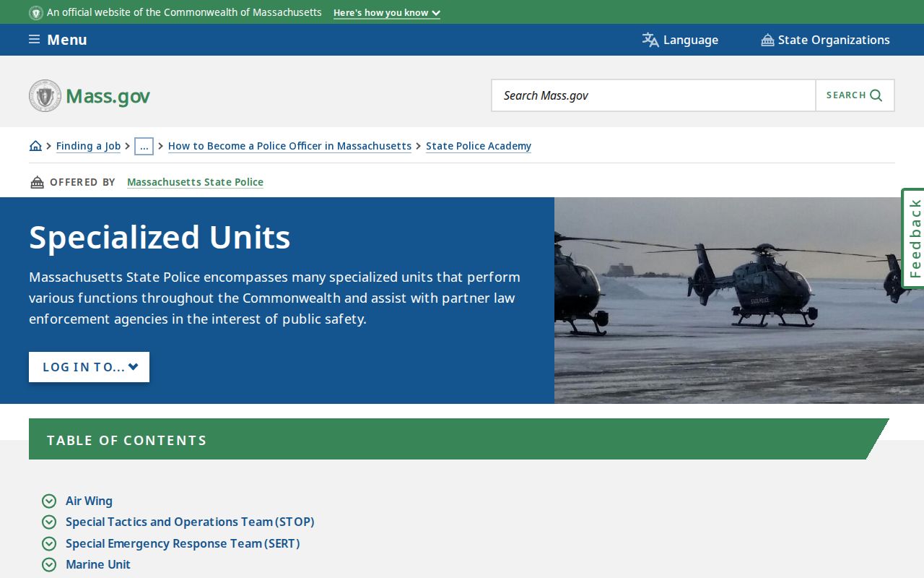Go to Mass.gov homepage via logo text
The height and width of the screenshot is (578, 924).
click(108, 95)
